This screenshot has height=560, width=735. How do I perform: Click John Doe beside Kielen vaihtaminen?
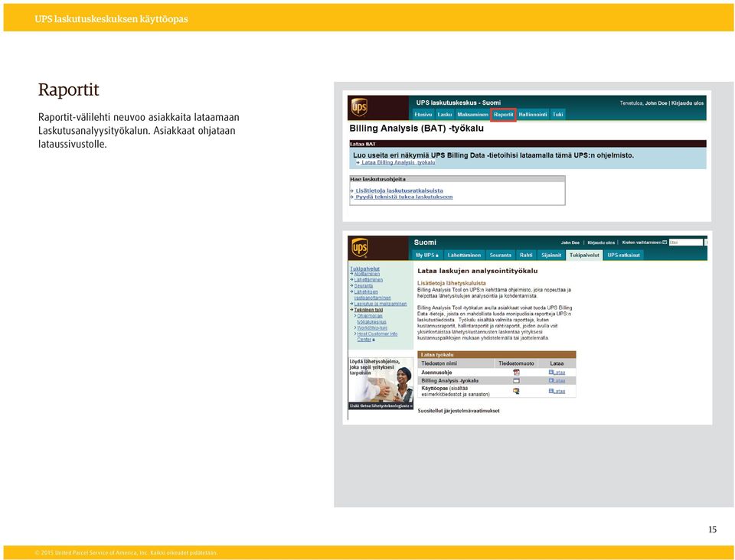(x=570, y=243)
